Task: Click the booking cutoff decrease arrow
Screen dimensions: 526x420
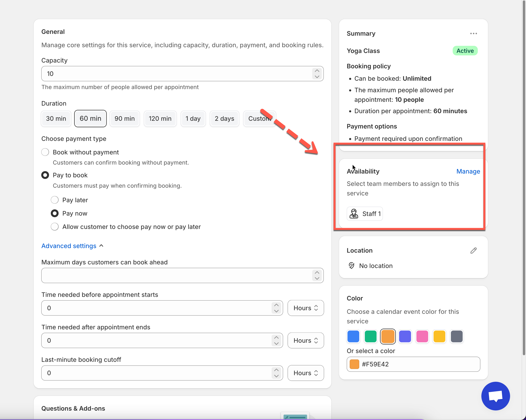Action: click(x=276, y=376)
